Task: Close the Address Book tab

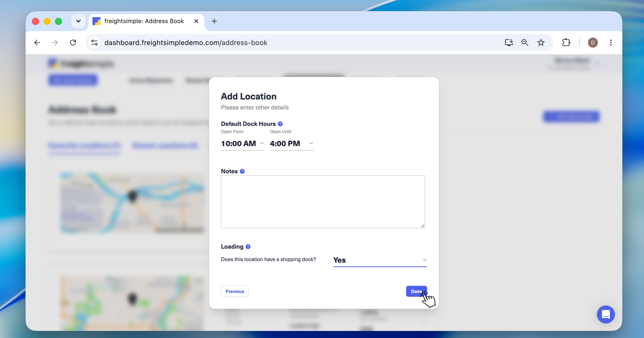Action: click(x=196, y=21)
